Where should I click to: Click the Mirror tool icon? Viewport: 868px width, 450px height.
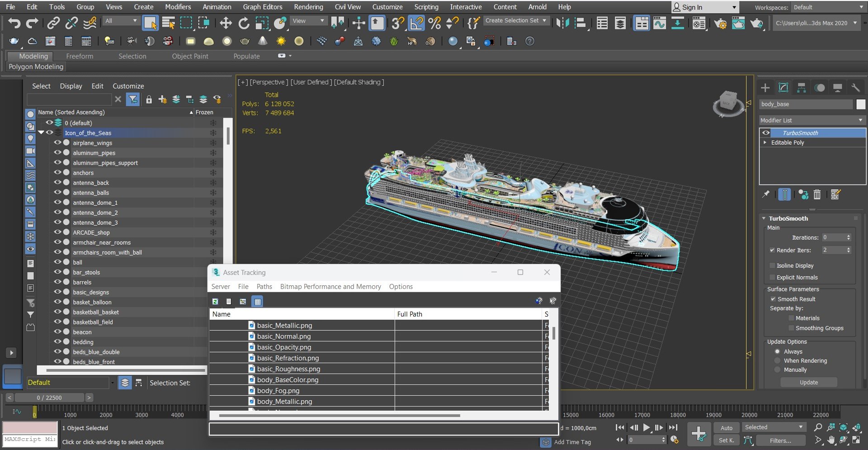click(563, 23)
